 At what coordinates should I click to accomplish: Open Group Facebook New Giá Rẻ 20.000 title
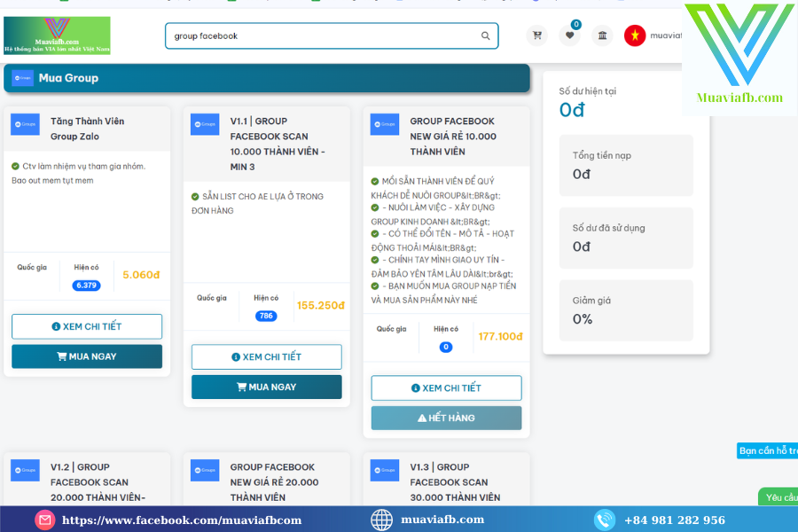pyautogui.click(x=274, y=482)
